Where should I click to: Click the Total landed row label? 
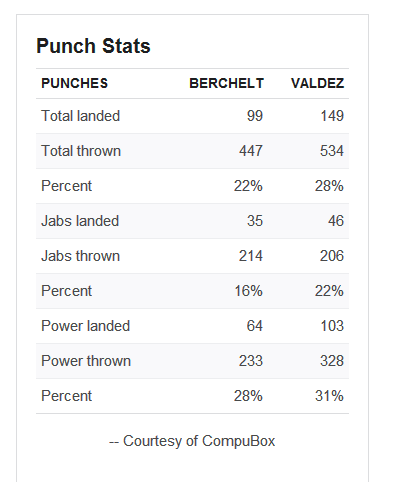coord(80,116)
